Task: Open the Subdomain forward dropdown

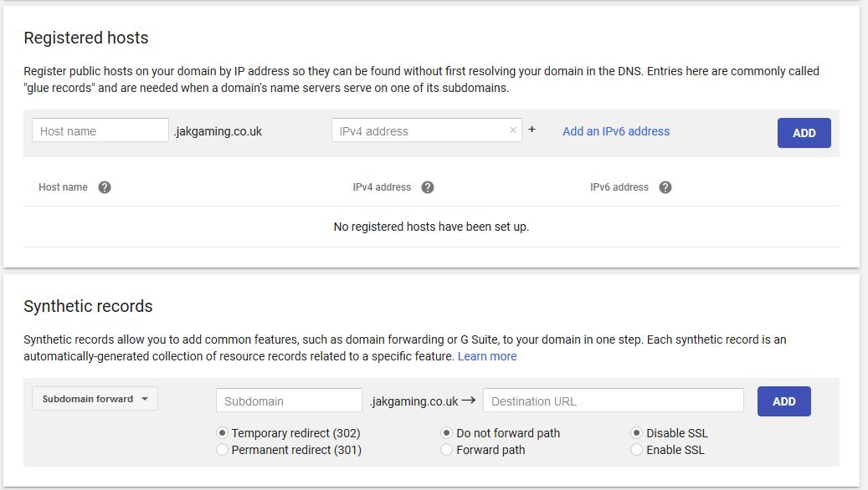Action: pyautogui.click(x=95, y=399)
